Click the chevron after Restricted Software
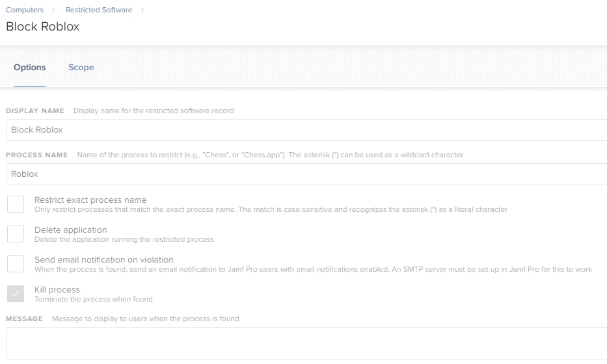This screenshot has width=607, height=364. (x=142, y=10)
